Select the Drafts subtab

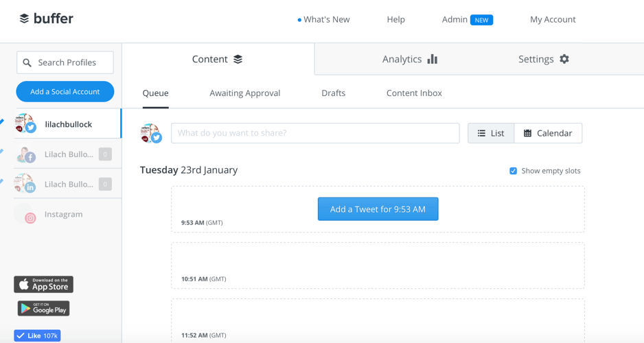[x=333, y=93]
